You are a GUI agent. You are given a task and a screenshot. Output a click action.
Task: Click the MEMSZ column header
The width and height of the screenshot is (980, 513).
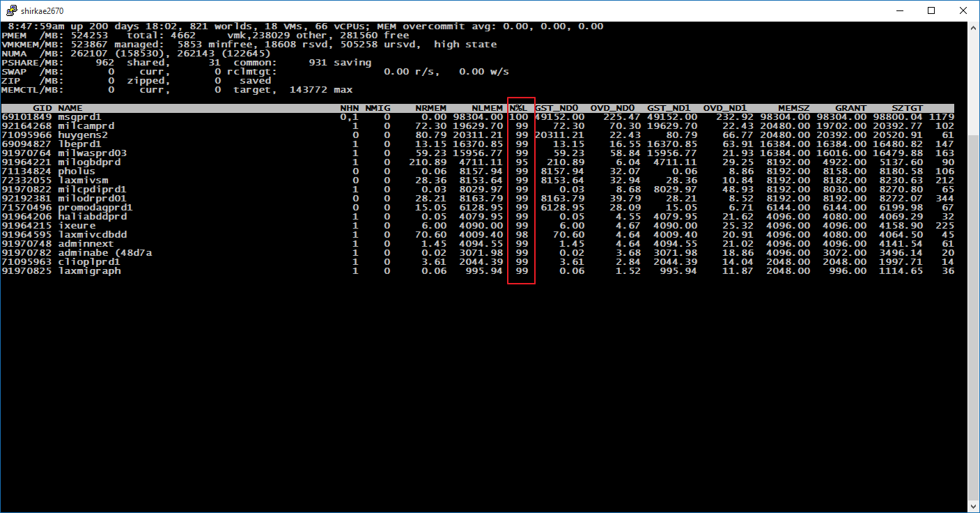(793, 108)
